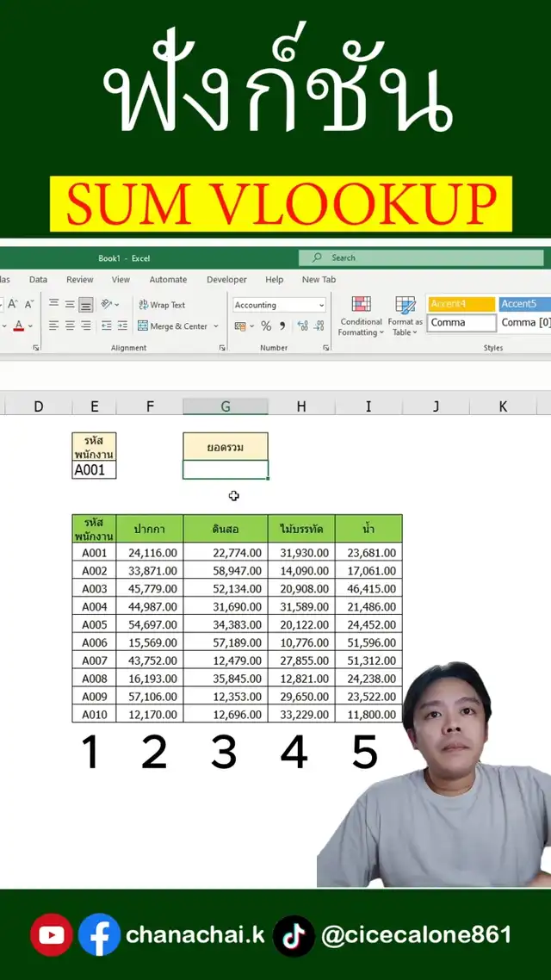Expand the Conditional Formatting menu
This screenshot has height=980, width=551.
(361, 316)
